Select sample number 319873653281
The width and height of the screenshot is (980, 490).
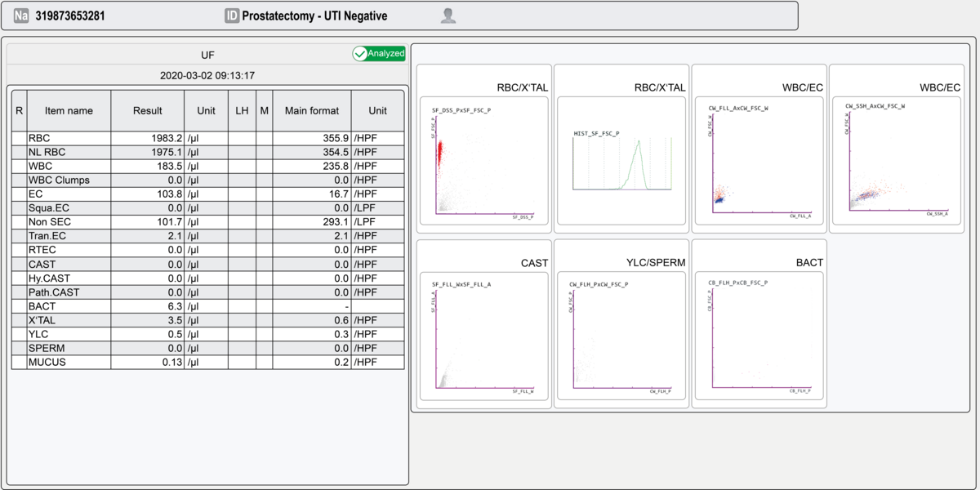point(70,16)
